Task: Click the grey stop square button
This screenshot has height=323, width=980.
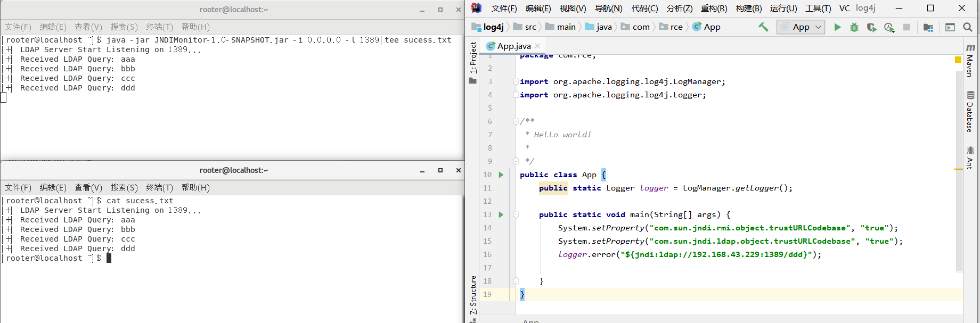Action: (907, 27)
